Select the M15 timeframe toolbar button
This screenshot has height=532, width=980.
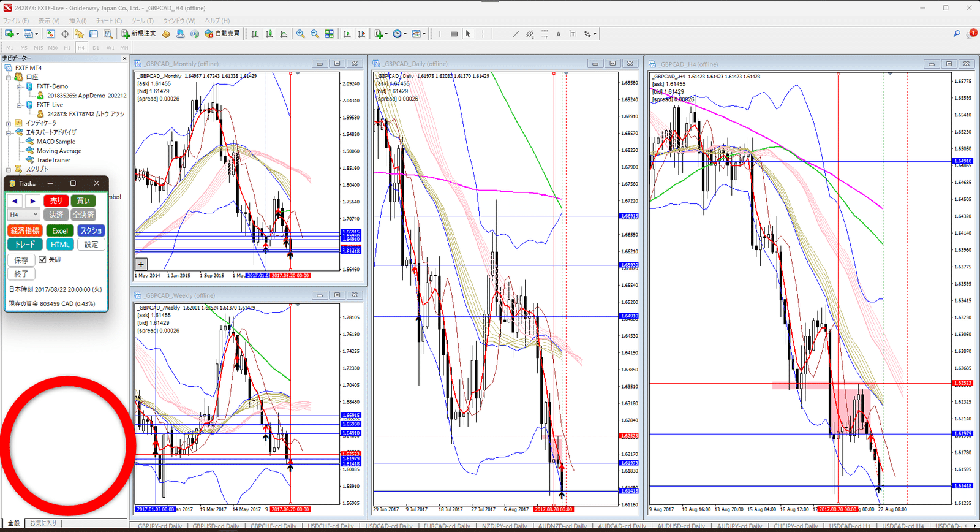pos(38,47)
